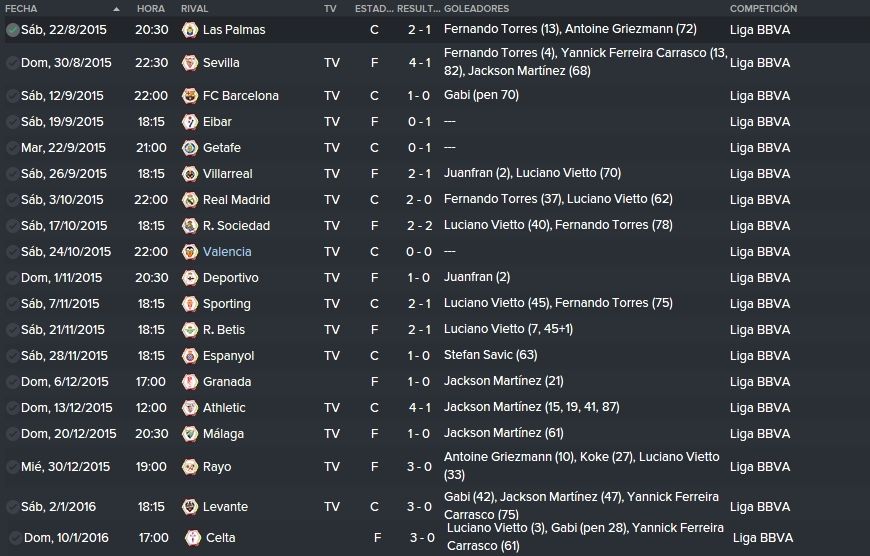Sort matches by the RIVAL column header
Screen dimensions: 870x556
(x=194, y=9)
